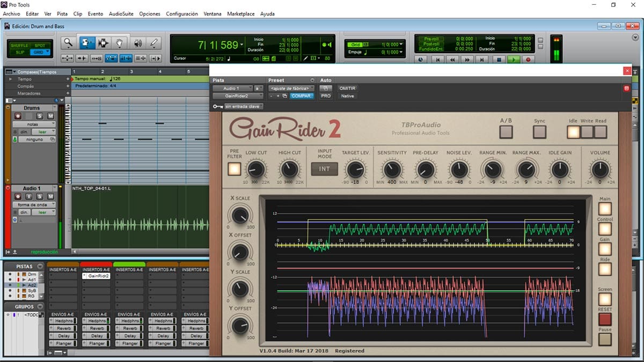Toggle the Sync button in GainRider
Image resolution: width=644 pixels, height=362 pixels.
point(539,131)
